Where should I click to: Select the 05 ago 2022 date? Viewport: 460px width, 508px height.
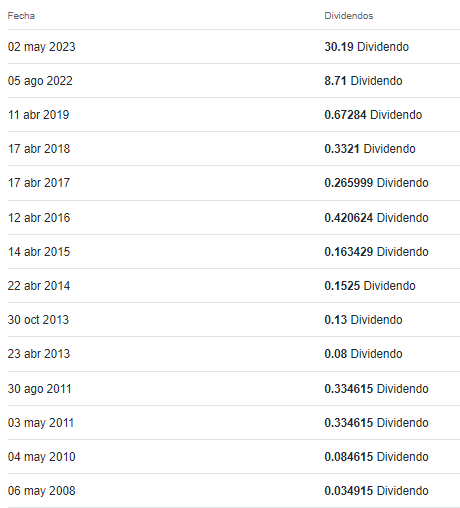[x=40, y=81]
